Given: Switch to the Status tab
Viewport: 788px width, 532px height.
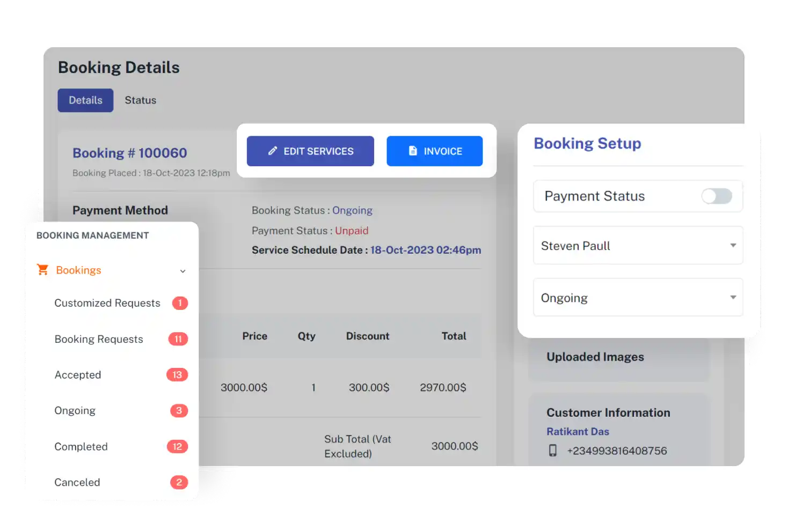Looking at the screenshot, I should 141,100.
